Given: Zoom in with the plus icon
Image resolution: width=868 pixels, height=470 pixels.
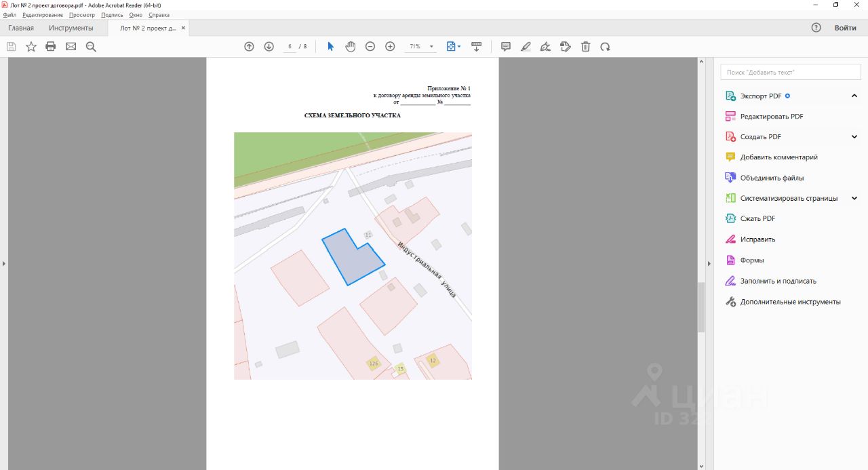Looking at the screenshot, I should pos(390,47).
